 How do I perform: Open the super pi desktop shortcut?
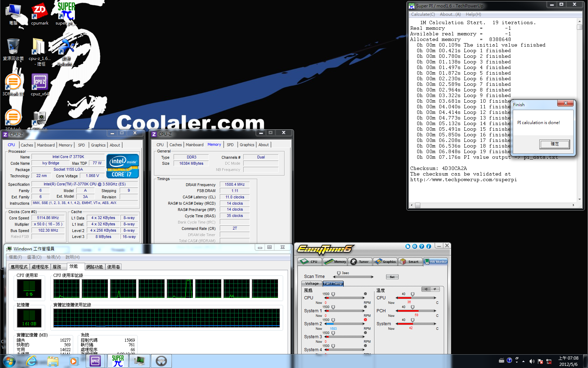coord(66,14)
